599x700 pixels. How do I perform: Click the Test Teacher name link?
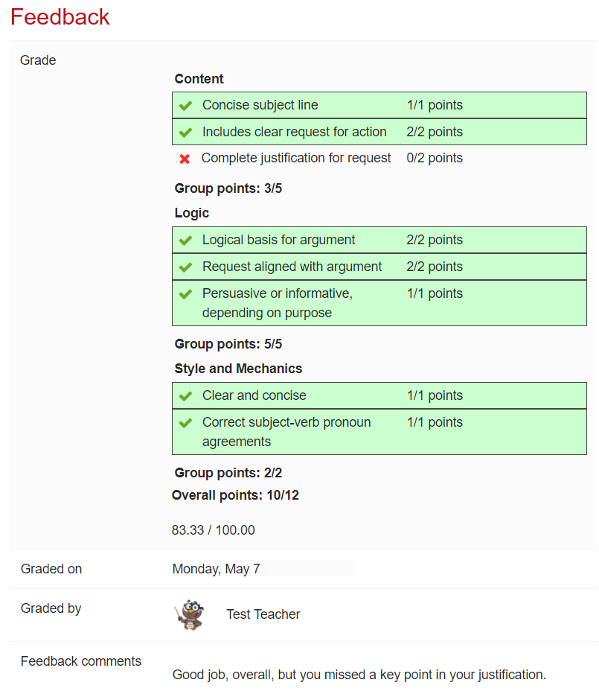tap(263, 614)
